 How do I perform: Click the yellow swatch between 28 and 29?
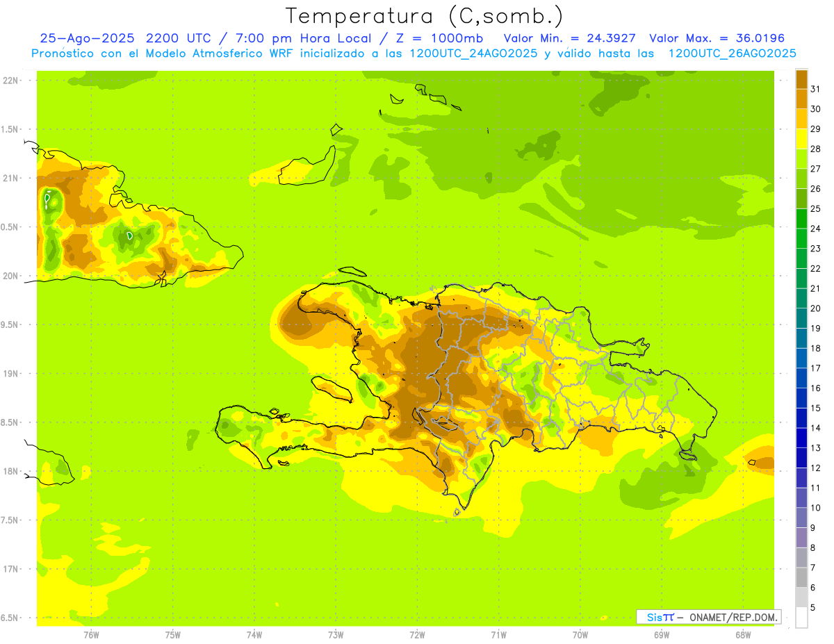pos(801,139)
